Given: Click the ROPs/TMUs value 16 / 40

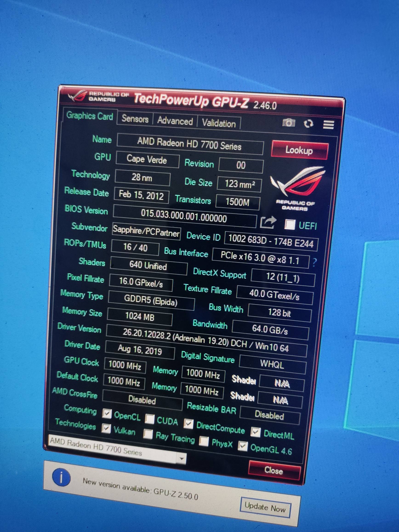Looking at the screenshot, I should point(135,248).
